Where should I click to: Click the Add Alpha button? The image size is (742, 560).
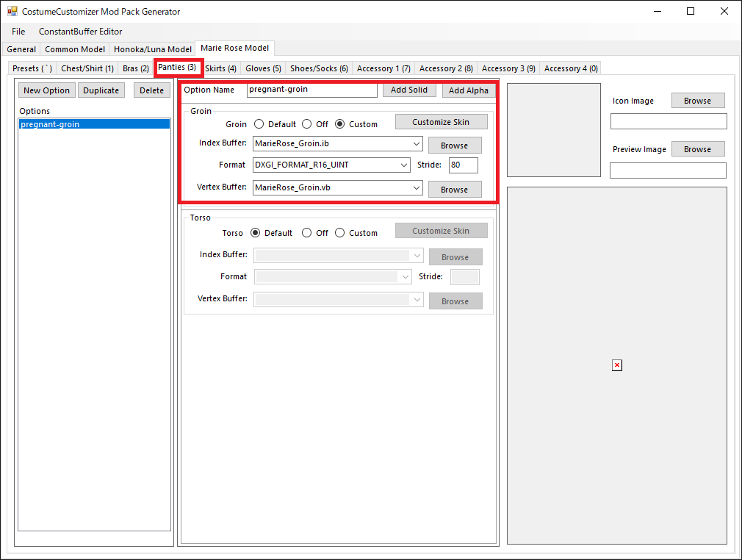[469, 90]
